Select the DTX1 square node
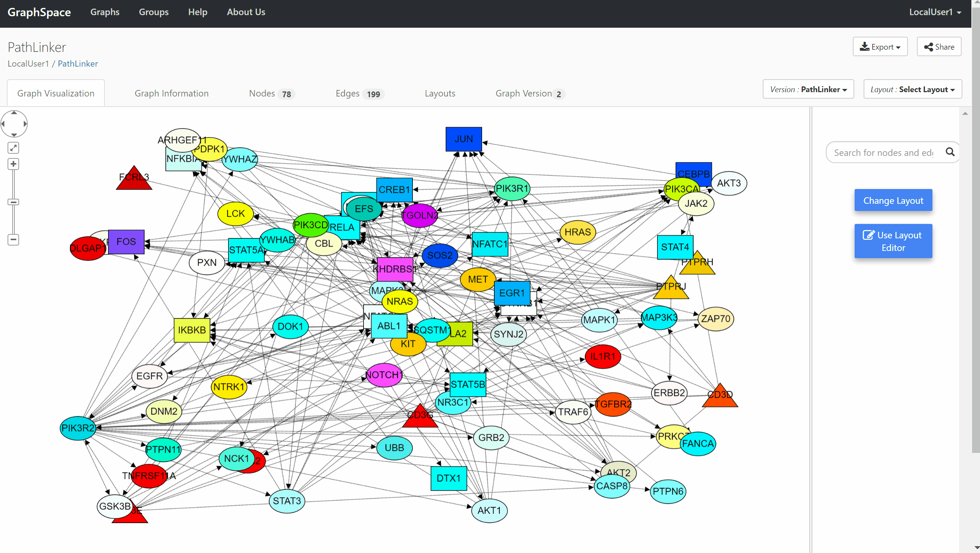The width and height of the screenshot is (980, 553). tap(449, 478)
